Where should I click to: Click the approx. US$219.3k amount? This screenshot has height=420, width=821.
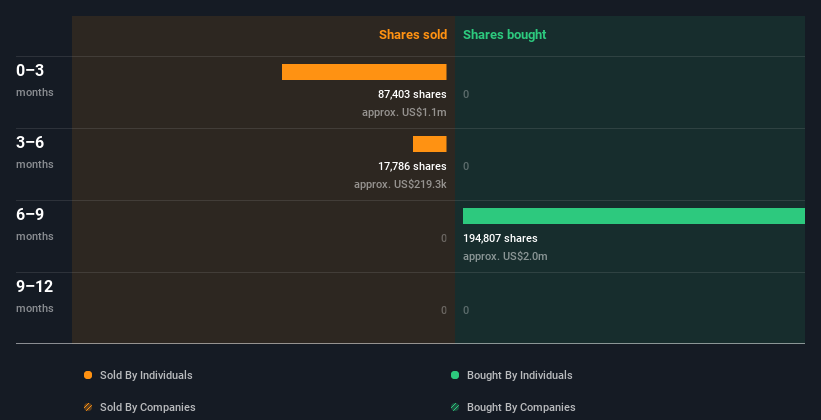pos(400,184)
